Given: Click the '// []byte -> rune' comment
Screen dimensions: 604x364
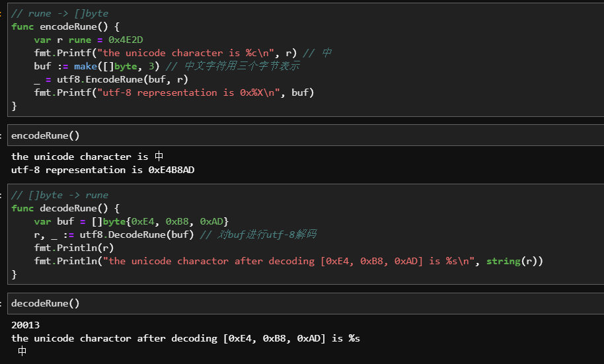Looking at the screenshot, I should [59, 195].
